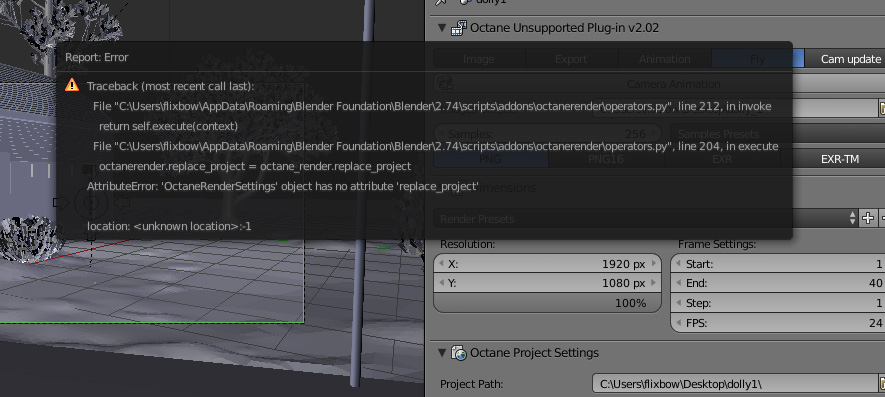
Task: Open the folder browser for Project Path
Action: (x=881, y=384)
